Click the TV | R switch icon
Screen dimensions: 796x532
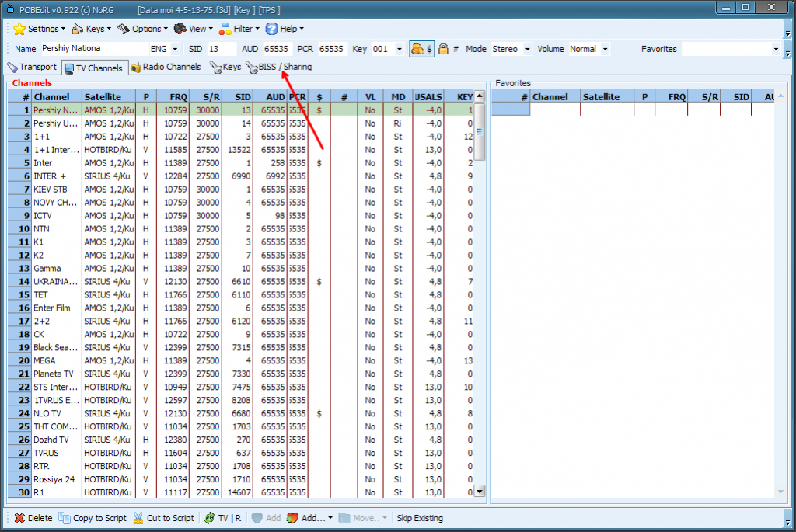pyautogui.click(x=209, y=518)
